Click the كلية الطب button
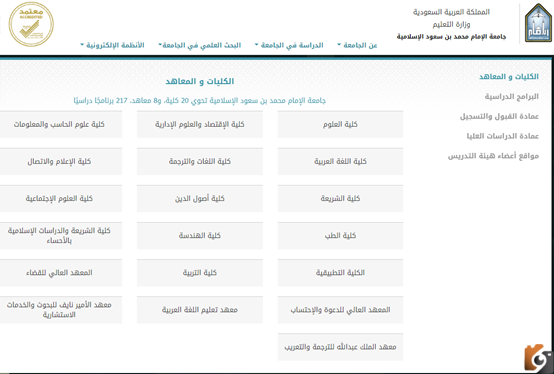Image resolution: width=554 pixels, height=374 pixels. pos(340,236)
